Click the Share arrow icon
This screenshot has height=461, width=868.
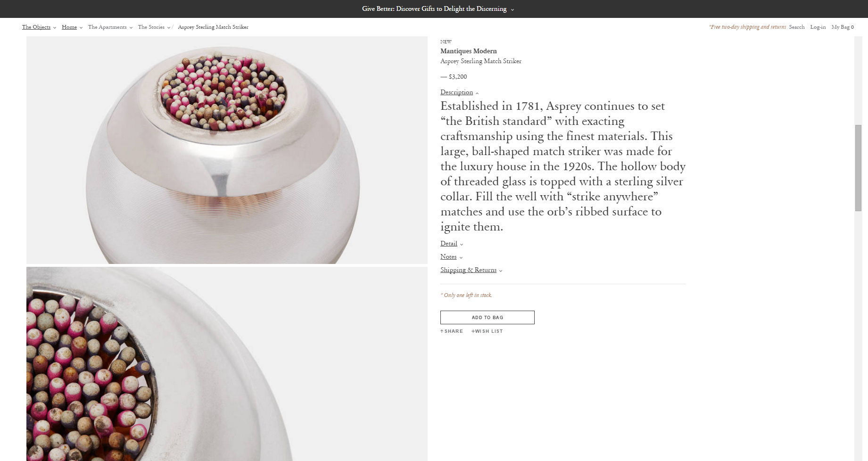click(442, 331)
